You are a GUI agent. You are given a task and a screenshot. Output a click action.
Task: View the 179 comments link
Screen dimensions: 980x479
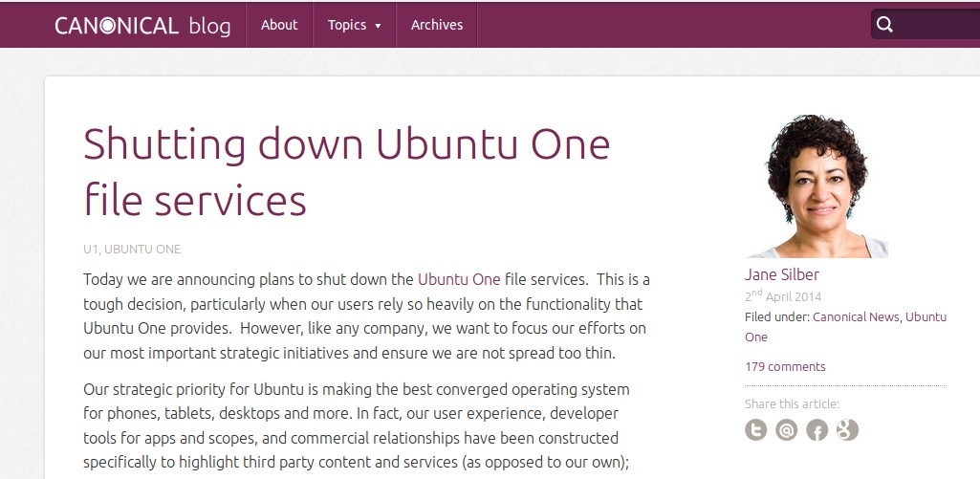pos(785,366)
